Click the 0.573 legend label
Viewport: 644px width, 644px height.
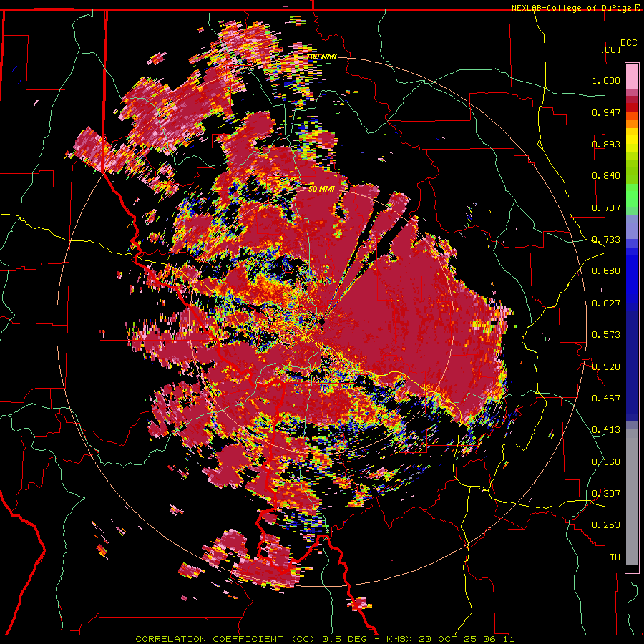pyautogui.click(x=606, y=335)
